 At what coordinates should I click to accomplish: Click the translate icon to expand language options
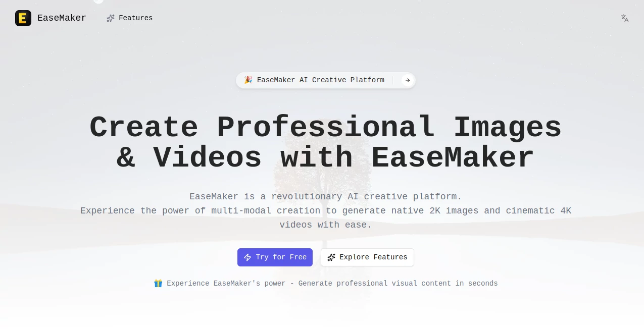[x=625, y=18]
